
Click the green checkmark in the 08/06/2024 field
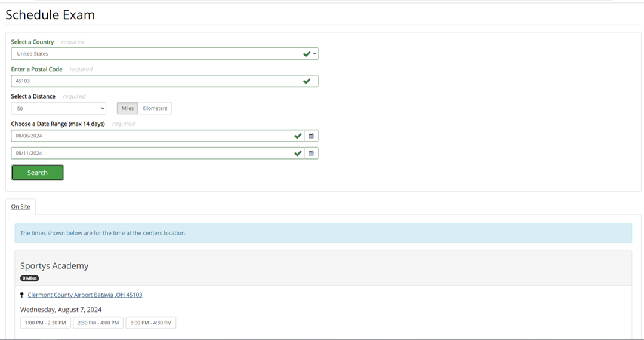click(298, 136)
